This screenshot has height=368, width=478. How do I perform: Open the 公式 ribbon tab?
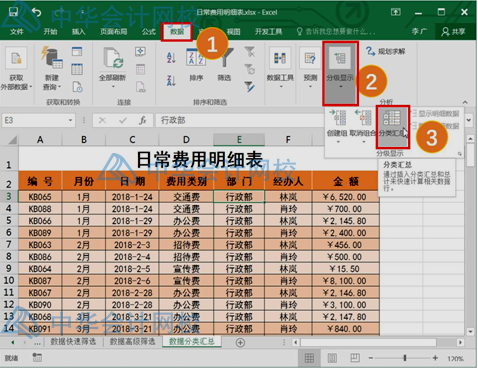pos(149,32)
